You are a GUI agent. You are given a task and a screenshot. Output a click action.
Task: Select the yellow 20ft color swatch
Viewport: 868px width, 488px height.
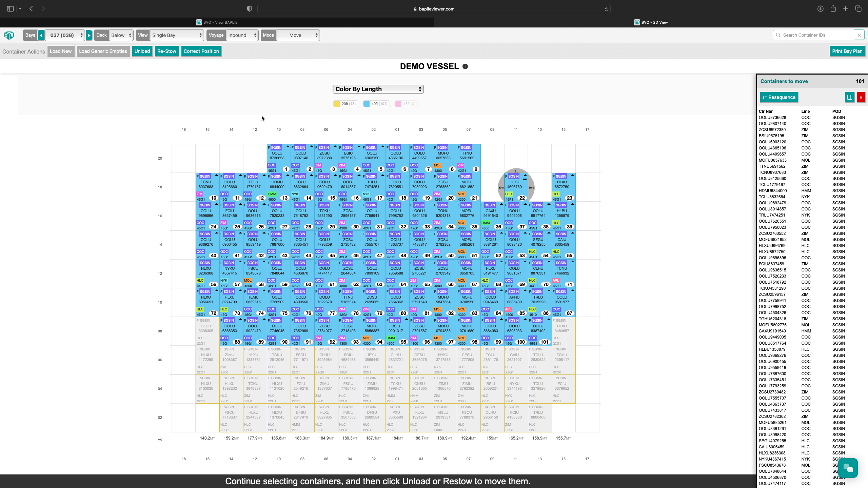coord(336,104)
